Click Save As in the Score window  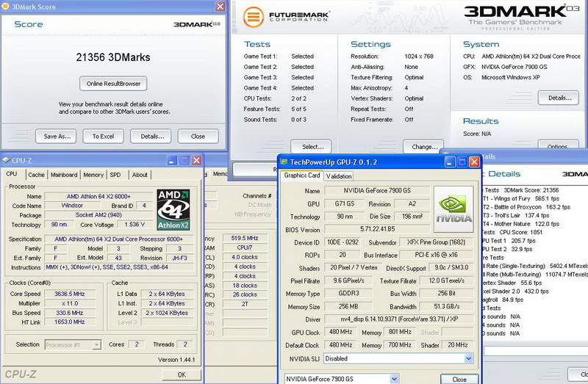56,137
